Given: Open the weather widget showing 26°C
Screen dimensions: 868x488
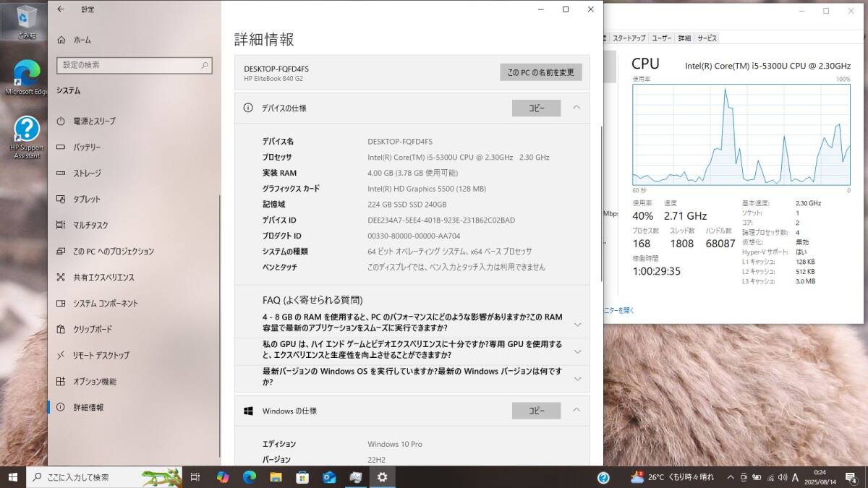Looking at the screenshot, I should tap(672, 477).
